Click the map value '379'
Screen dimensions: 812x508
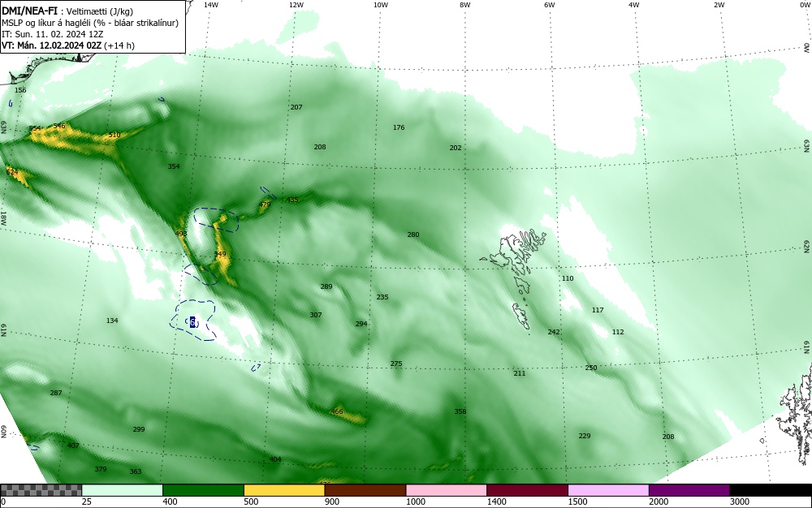click(x=101, y=469)
